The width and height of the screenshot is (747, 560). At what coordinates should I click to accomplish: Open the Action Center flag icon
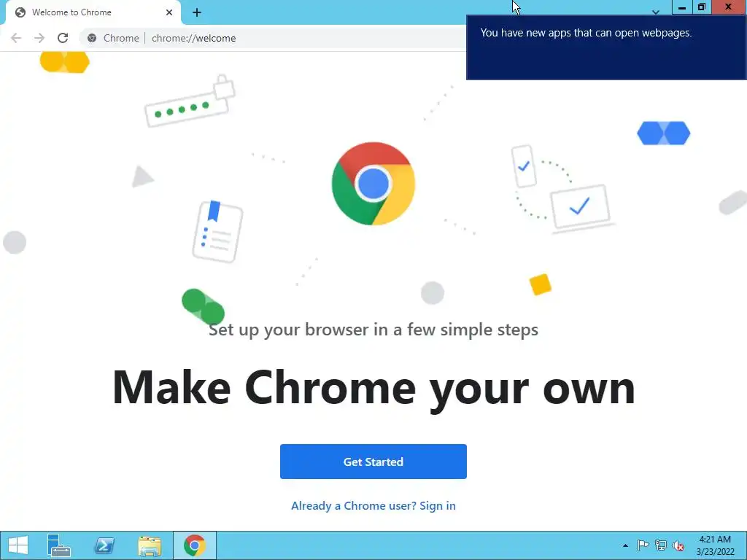643,545
